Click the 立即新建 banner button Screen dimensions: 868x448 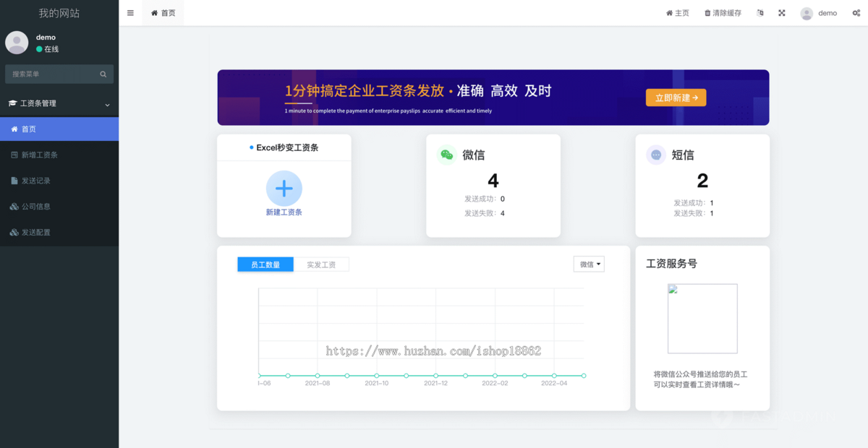[x=676, y=97]
